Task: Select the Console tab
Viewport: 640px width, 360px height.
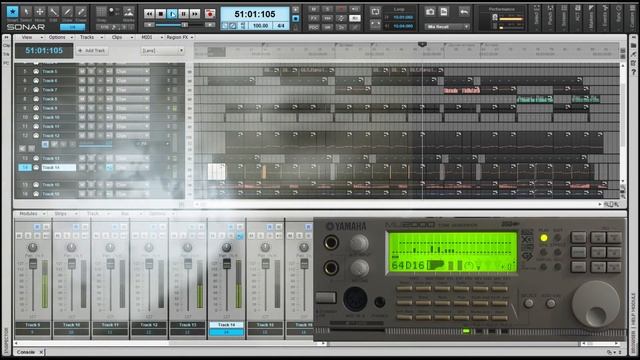Action: 26,352
